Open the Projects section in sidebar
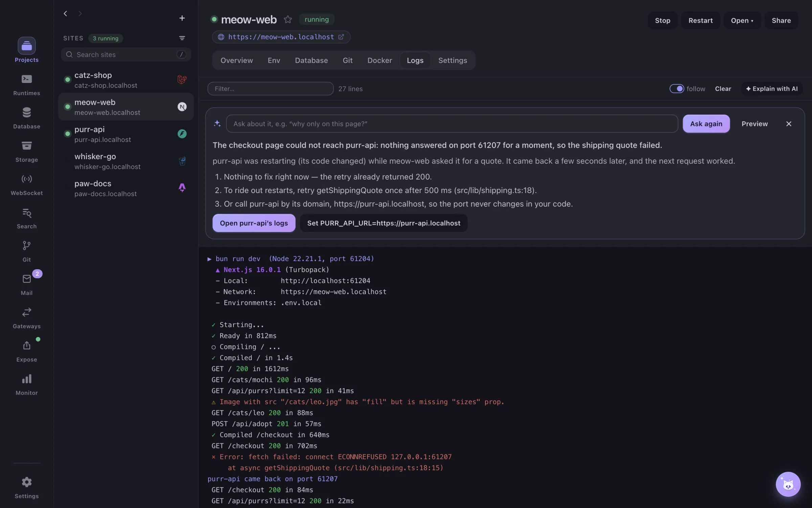The width and height of the screenshot is (812, 508). (x=26, y=50)
